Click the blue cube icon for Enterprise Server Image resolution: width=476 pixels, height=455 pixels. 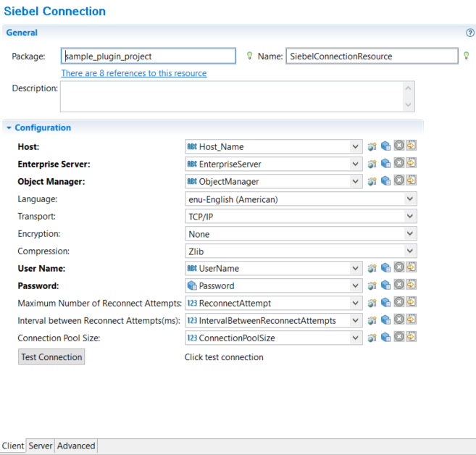click(385, 163)
